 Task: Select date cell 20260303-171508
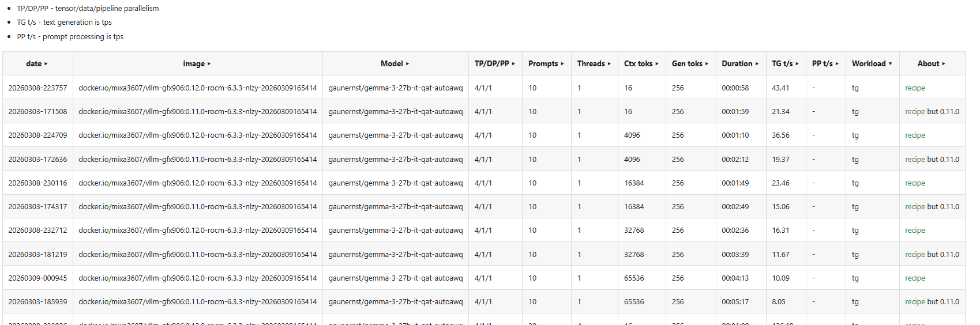(37, 112)
